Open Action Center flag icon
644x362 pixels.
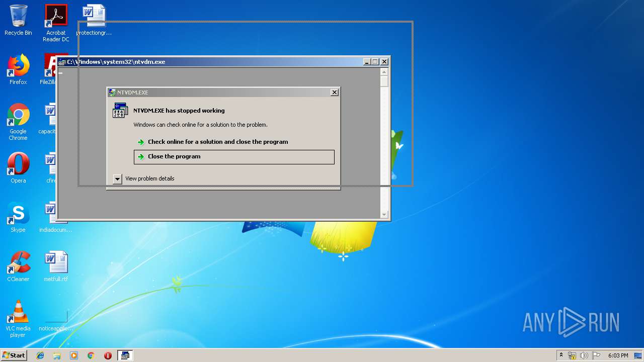[x=596, y=355]
